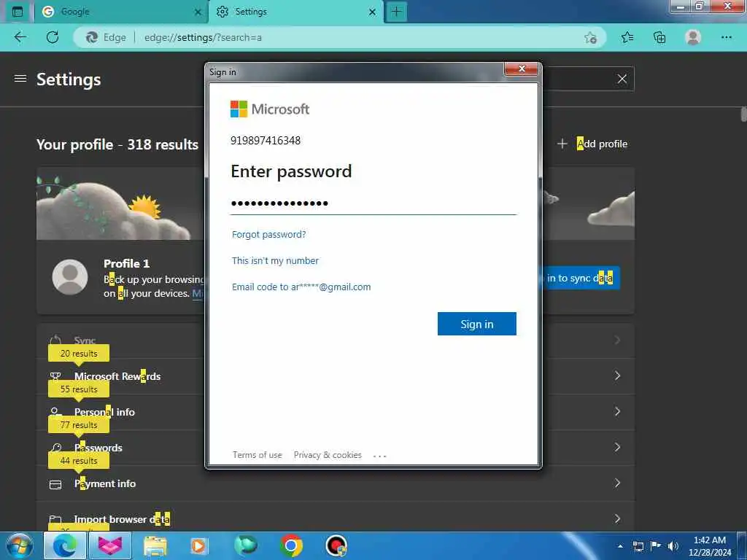747x560 pixels.
Task: Click the Microsoft Rewards trophy icon
Action: (x=55, y=376)
